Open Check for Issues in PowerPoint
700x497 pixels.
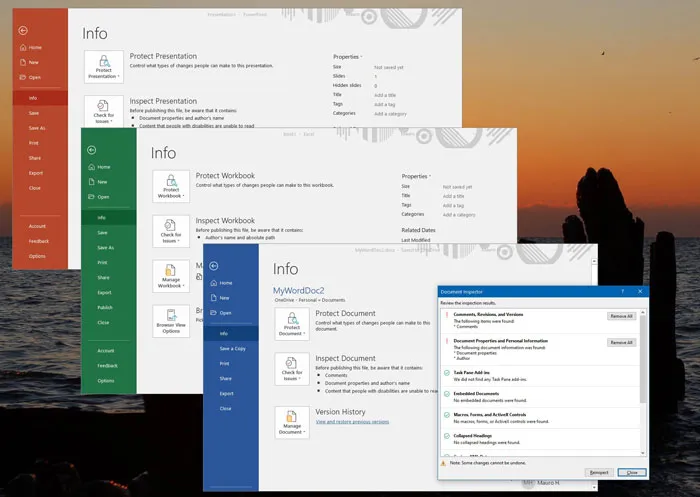[x=104, y=111]
